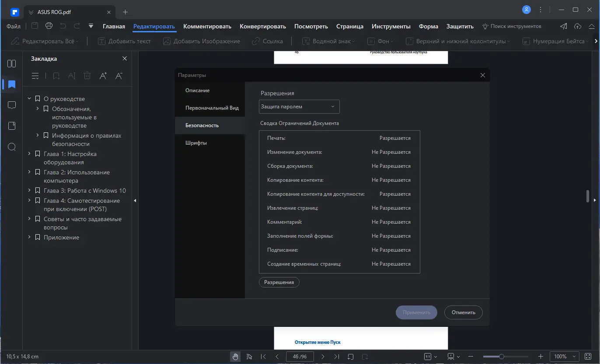Screen dimensions: 600x364
Task: Select the arrow selection tool in the status bar
Action: (x=249, y=357)
